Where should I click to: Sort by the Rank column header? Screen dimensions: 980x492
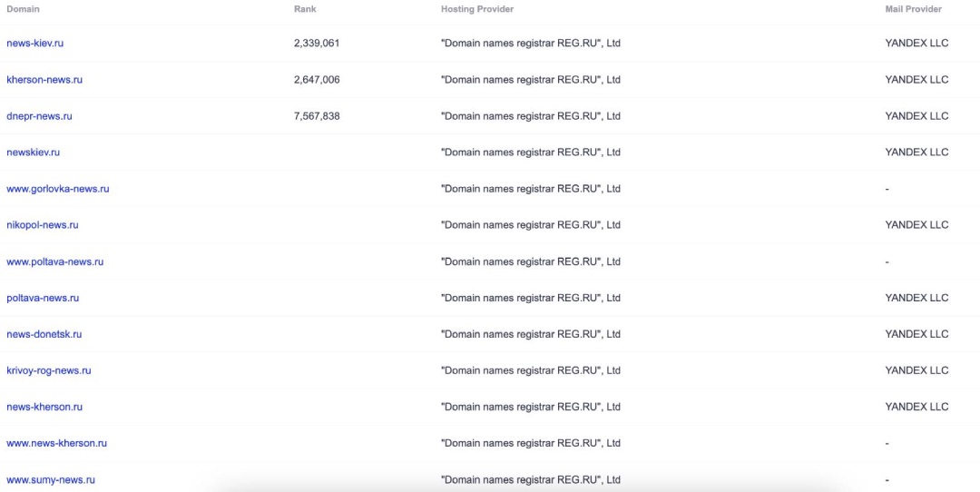pyautogui.click(x=305, y=9)
